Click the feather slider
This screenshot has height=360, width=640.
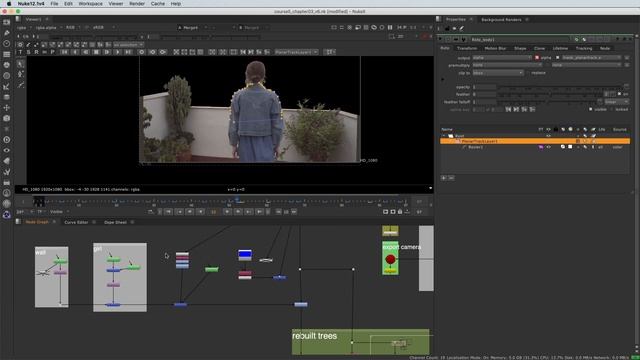[551, 95]
